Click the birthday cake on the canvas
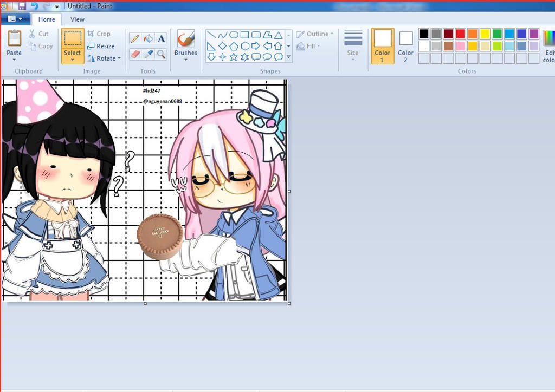Image resolution: width=555 pixels, height=392 pixels. coord(160,236)
